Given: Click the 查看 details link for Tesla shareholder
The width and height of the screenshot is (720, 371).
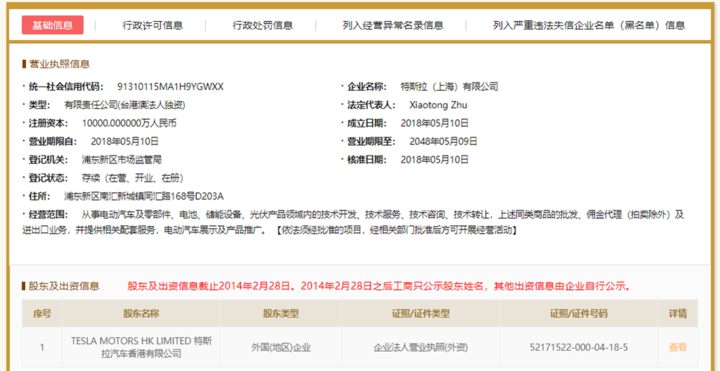Looking at the screenshot, I should 678,347.
